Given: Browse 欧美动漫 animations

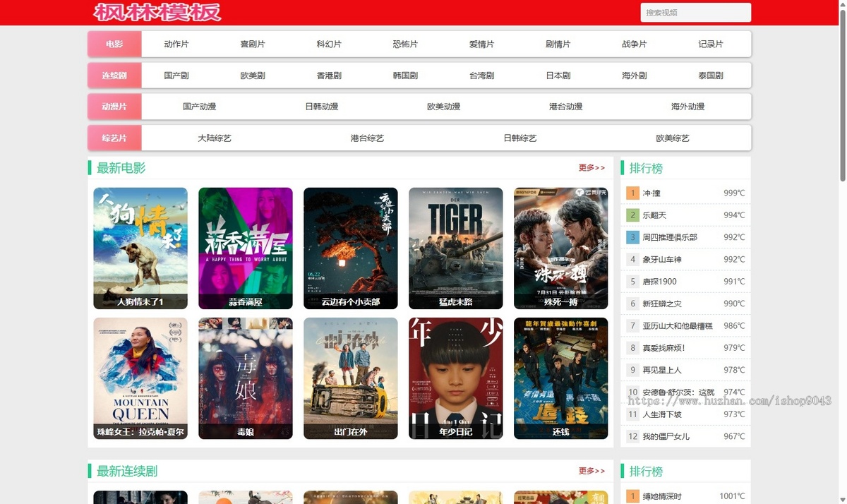Looking at the screenshot, I should (x=444, y=107).
